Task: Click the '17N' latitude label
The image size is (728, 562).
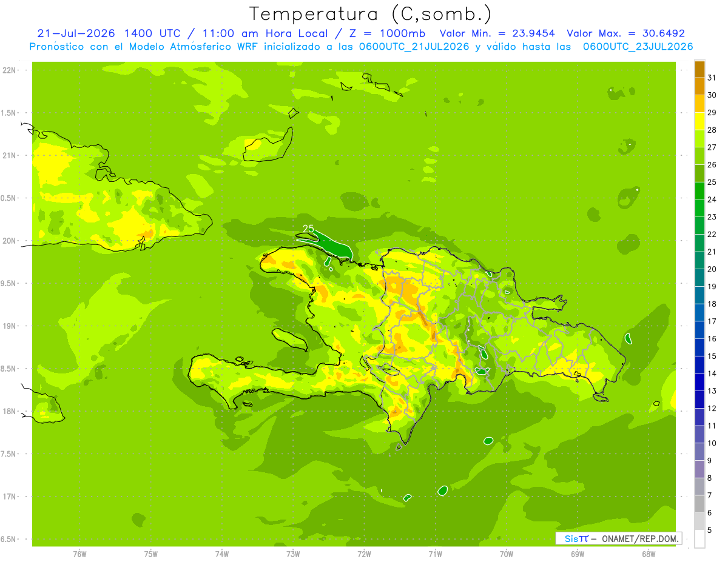Action: coord(8,497)
